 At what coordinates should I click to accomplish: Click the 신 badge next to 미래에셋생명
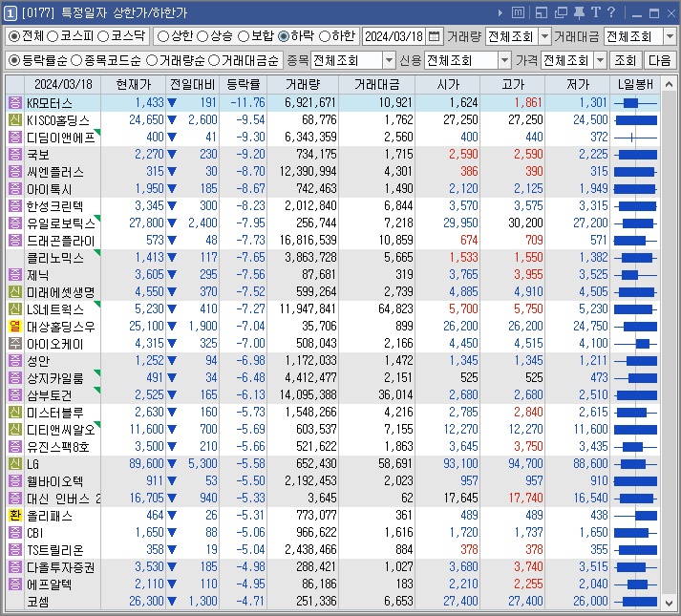[15, 292]
